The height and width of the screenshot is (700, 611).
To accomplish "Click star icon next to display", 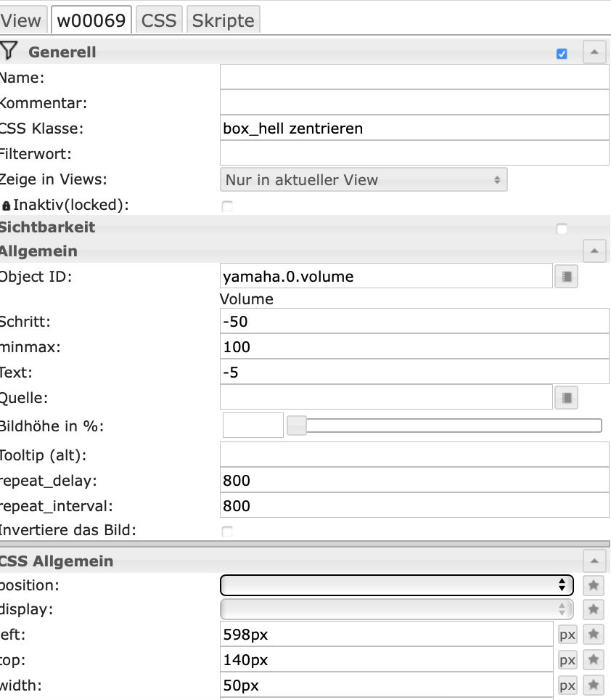I will [594, 609].
